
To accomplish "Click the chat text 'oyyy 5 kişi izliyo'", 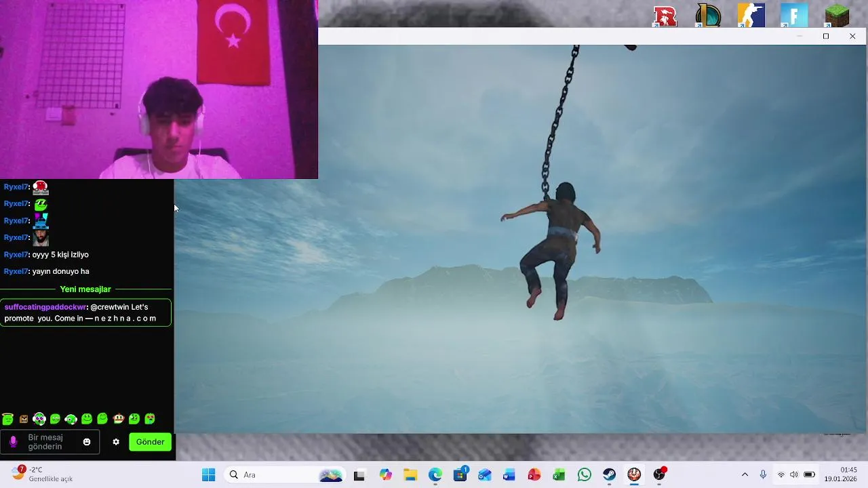I will click(x=60, y=255).
